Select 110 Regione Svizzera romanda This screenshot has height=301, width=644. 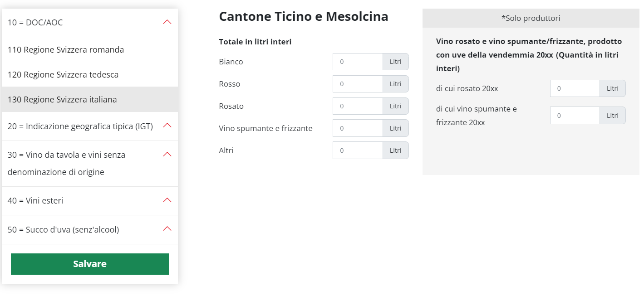tap(66, 50)
